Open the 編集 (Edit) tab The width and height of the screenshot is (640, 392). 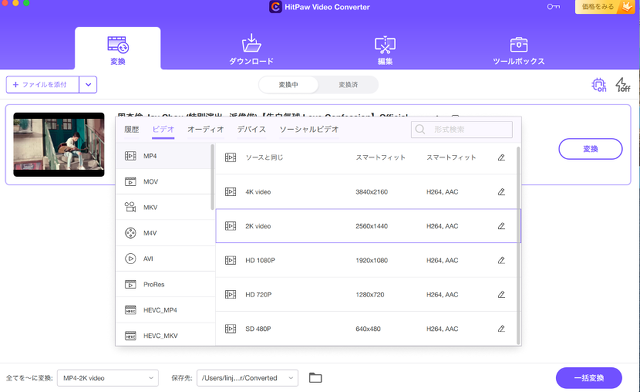(385, 50)
